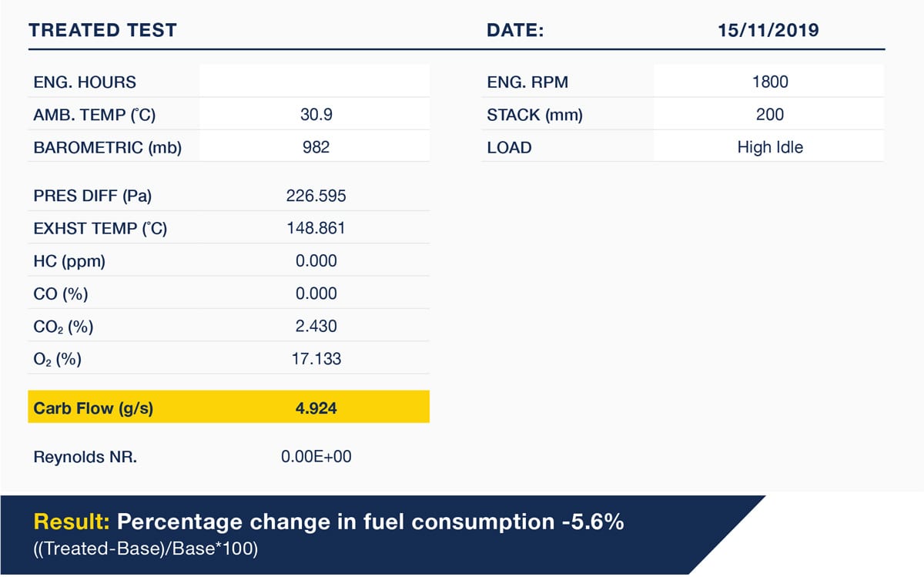This screenshot has height=577, width=924.
Task: Click the date 15/11/2019
Action: [x=769, y=31]
